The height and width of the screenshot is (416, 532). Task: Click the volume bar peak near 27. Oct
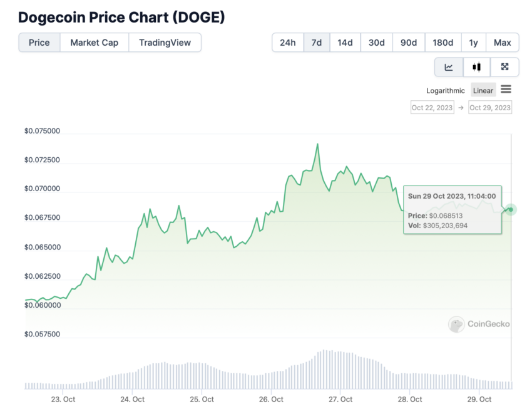[x=324, y=369]
